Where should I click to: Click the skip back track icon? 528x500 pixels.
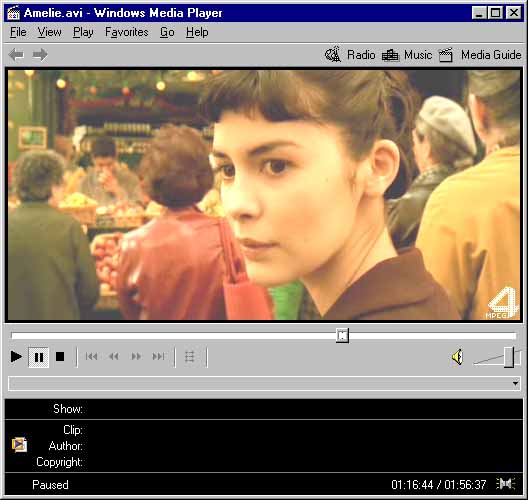[x=92, y=356]
